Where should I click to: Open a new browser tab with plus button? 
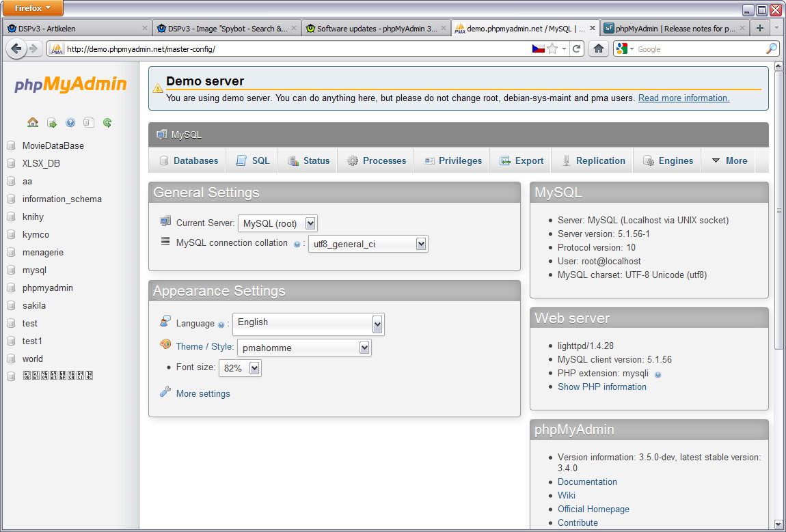pyautogui.click(x=760, y=28)
